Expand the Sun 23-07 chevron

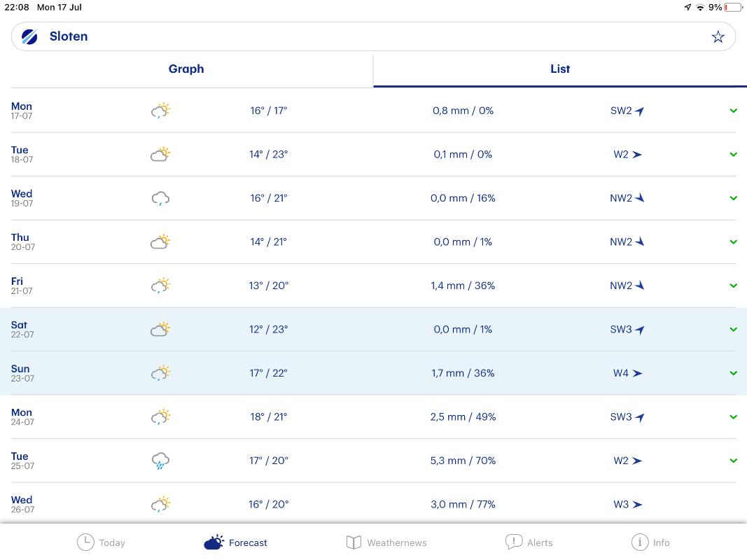click(733, 373)
